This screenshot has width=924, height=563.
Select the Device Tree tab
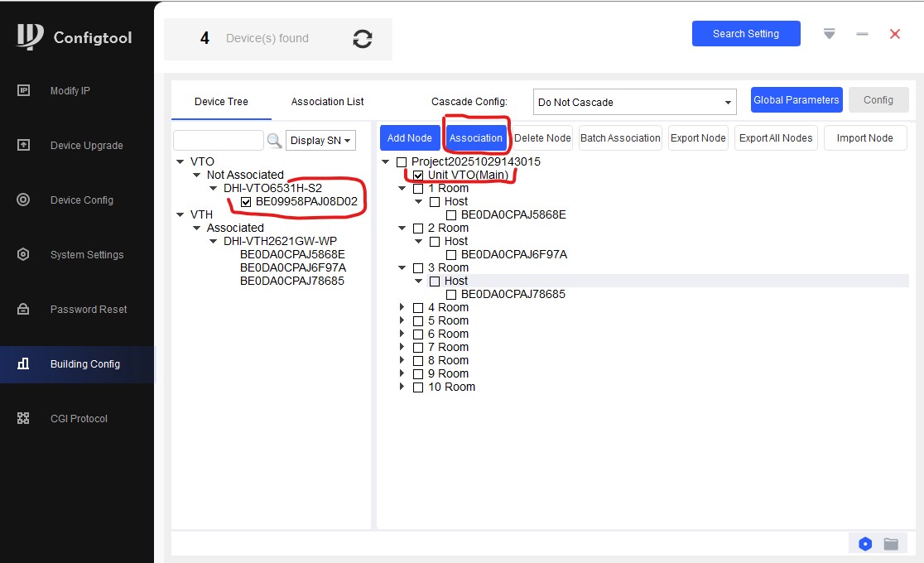point(221,102)
